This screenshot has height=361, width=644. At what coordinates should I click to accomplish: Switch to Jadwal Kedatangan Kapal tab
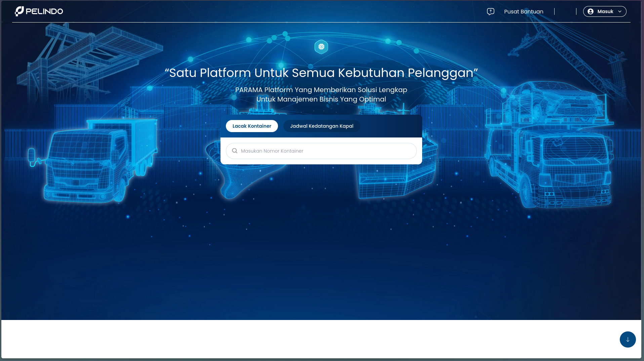click(322, 126)
